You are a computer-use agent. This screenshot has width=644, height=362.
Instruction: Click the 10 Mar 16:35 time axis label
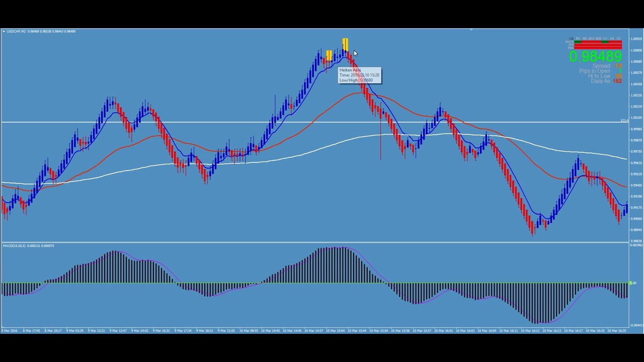[x=616, y=331]
